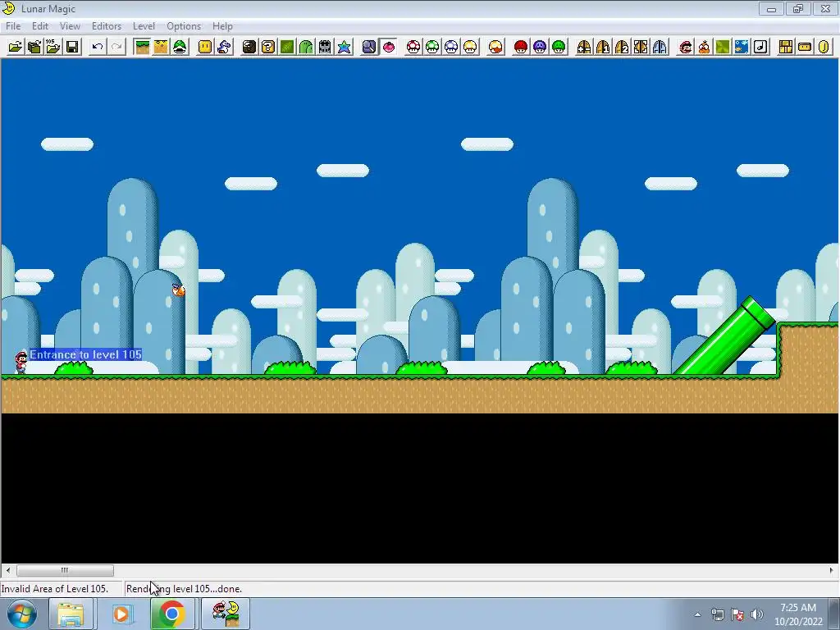Click the light blue door icon

pos(660,47)
